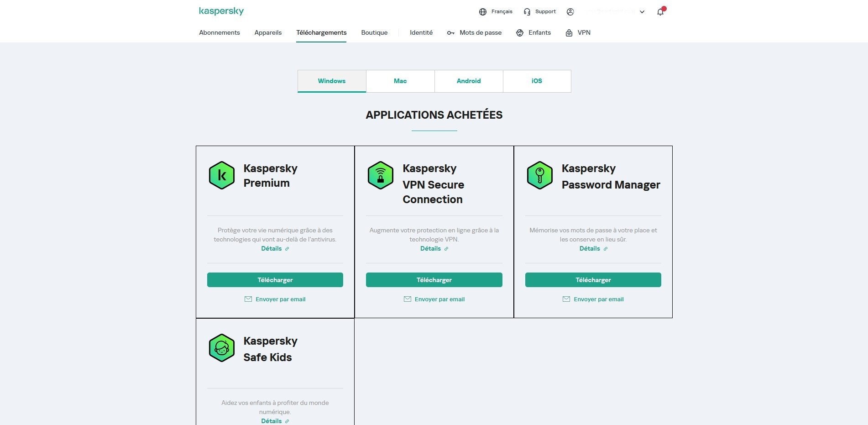Switch to the iOS tab
Screen dimensions: 868x425
(537, 81)
